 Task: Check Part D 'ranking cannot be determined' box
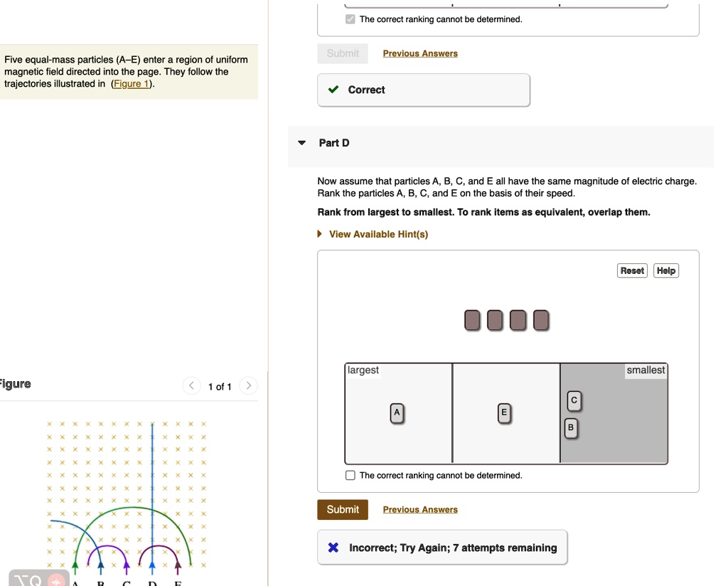350,476
